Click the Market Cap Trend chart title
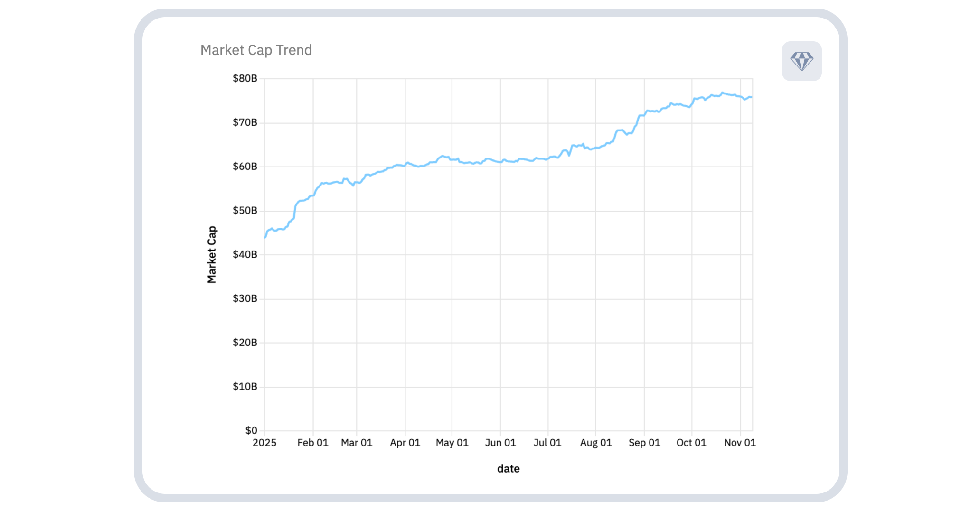980x511 pixels. (x=256, y=50)
